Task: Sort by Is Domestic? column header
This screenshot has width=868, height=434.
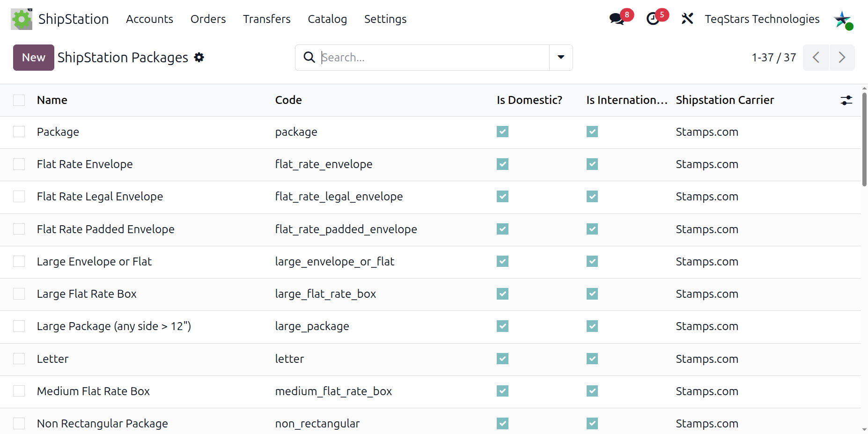Action: point(530,100)
